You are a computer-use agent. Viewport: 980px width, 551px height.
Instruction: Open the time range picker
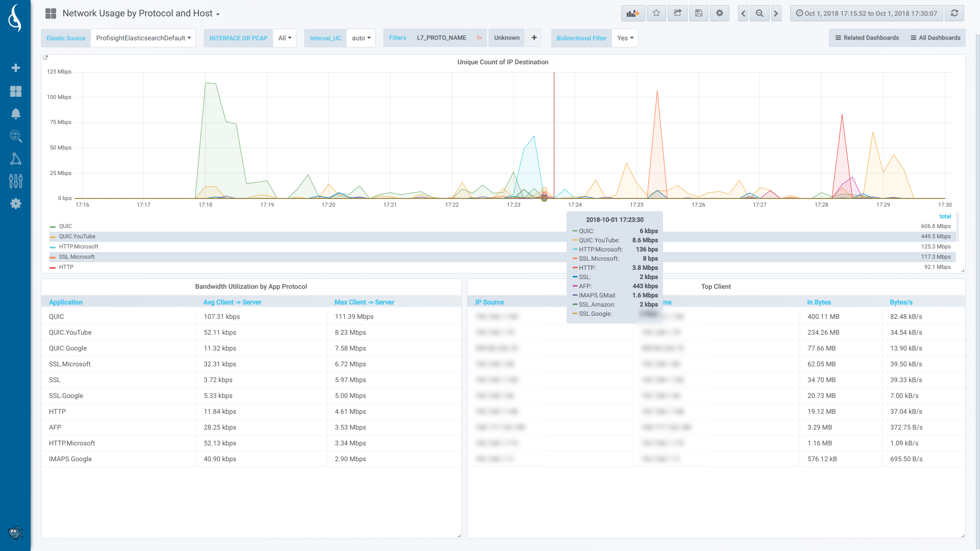tap(867, 13)
